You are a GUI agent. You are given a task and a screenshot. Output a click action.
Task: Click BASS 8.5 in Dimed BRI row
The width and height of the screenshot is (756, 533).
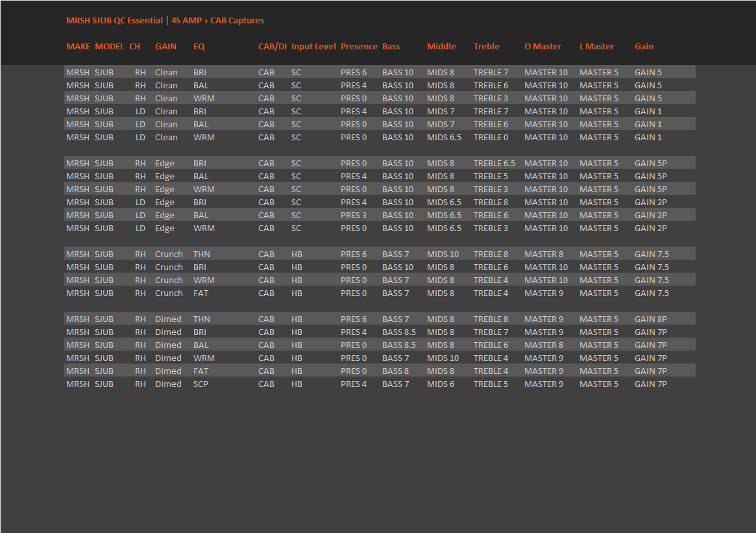399,332
